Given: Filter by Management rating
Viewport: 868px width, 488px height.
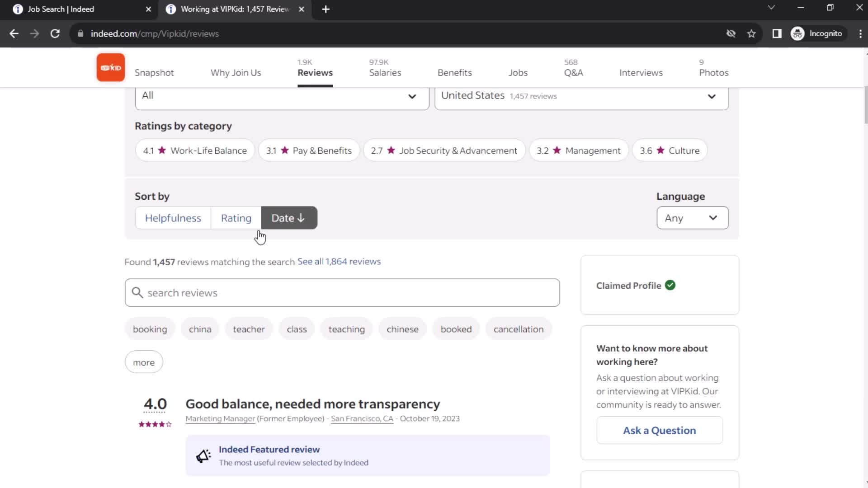Looking at the screenshot, I should (x=579, y=150).
